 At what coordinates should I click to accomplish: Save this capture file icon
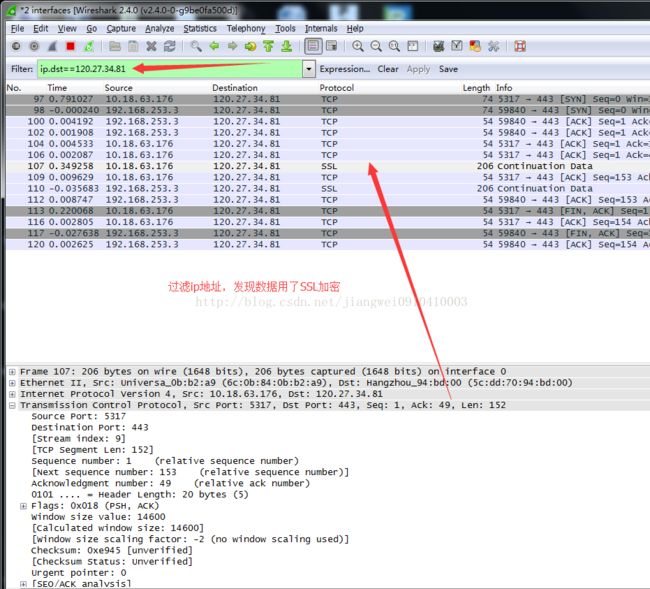coord(133,46)
